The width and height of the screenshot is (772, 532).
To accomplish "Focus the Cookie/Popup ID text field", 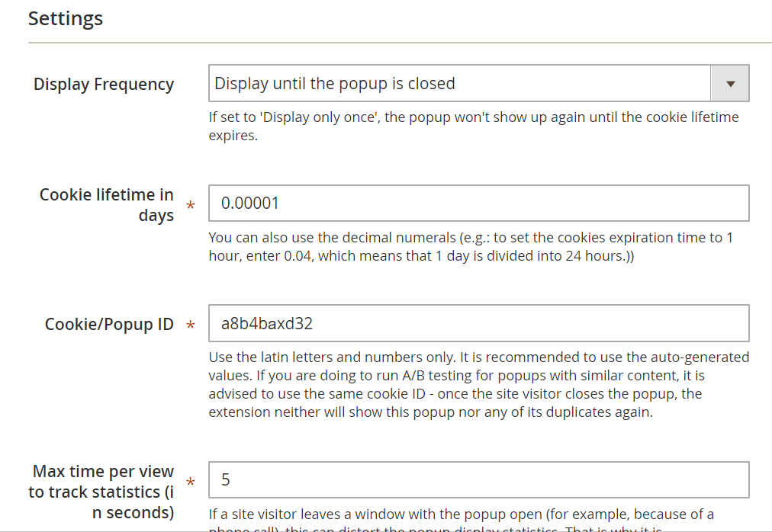I will point(478,324).
